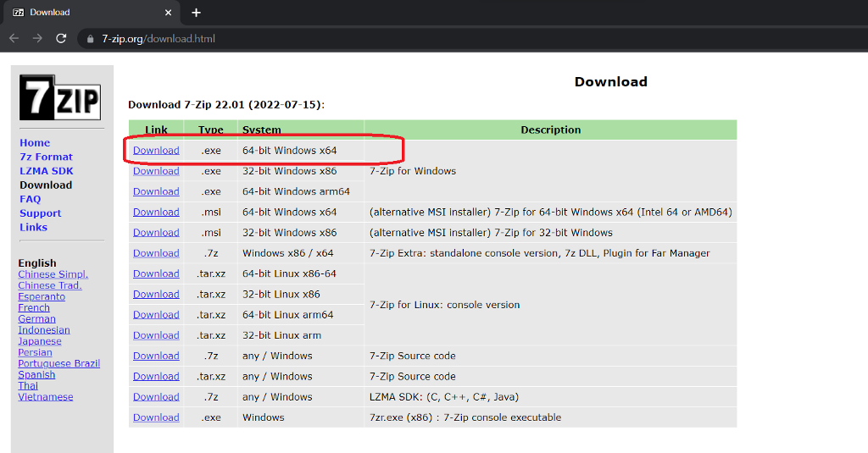This screenshot has height=453, width=868.
Task: Download the 7-Zip Source code .tar.xz
Action: point(156,376)
